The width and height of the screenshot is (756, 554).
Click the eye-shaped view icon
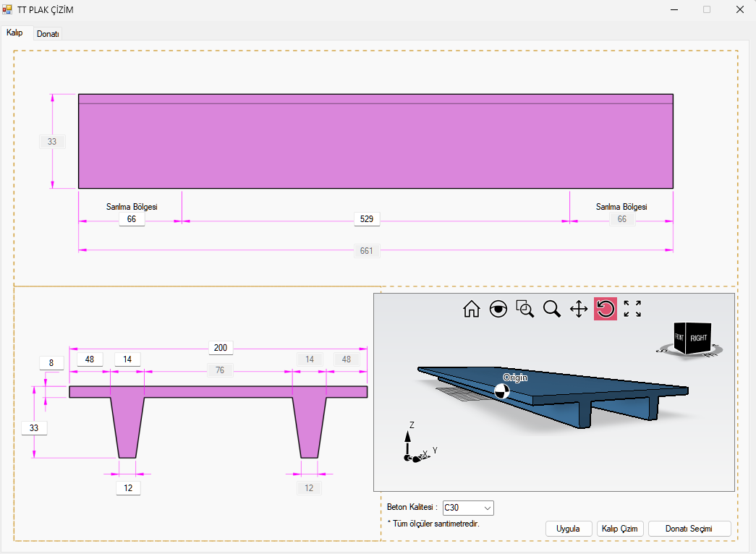click(x=498, y=310)
